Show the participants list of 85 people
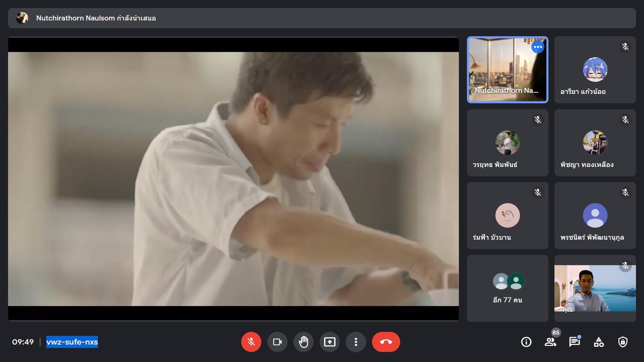 pos(550,342)
